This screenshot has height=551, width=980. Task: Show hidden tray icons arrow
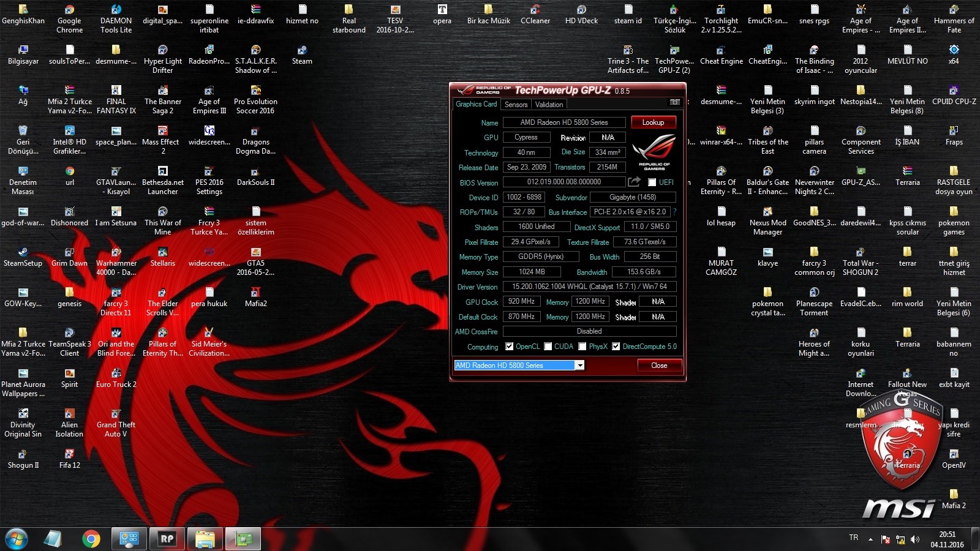coord(870,539)
